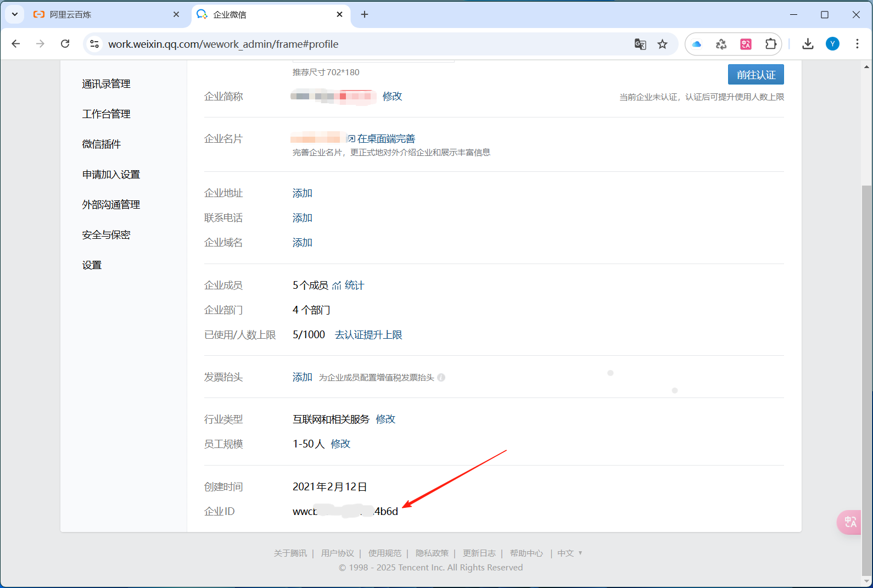Click the statistics chart icon

(337, 285)
